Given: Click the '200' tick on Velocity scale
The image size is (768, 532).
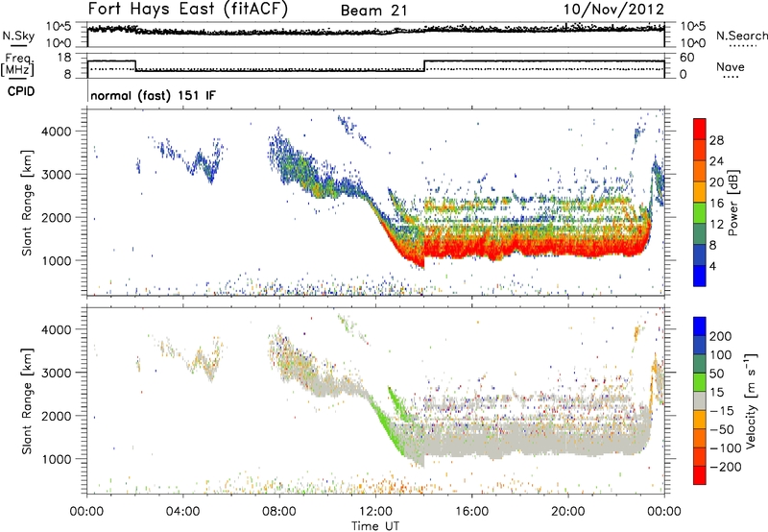Looking at the screenshot, I should [721, 336].
